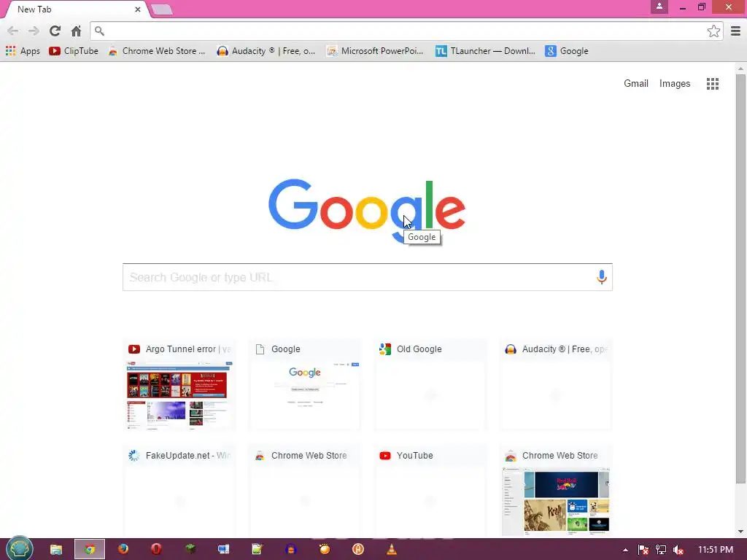
Task: Open Old Google tile
Action: pyautogui.click(x=430, y=385)
